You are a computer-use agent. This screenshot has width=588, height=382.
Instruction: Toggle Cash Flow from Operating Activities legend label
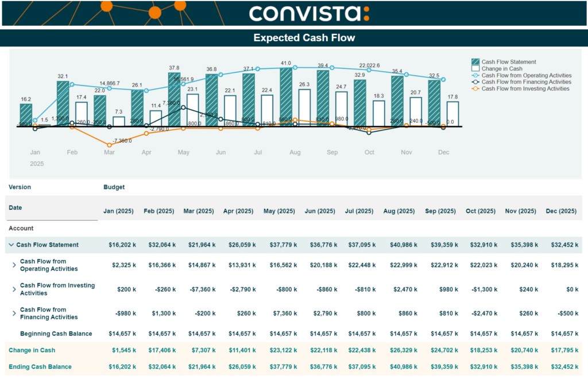pyautogui.click(x=526, y=75)
